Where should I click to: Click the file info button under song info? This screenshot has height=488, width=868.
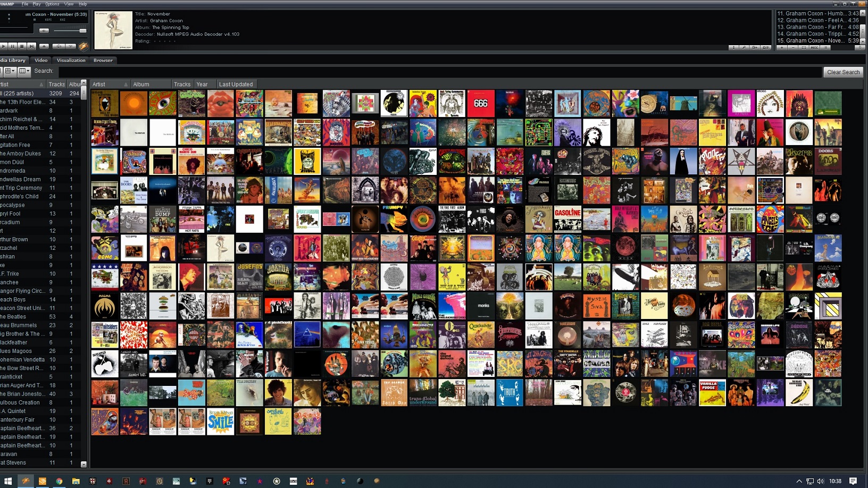(733, 47)
